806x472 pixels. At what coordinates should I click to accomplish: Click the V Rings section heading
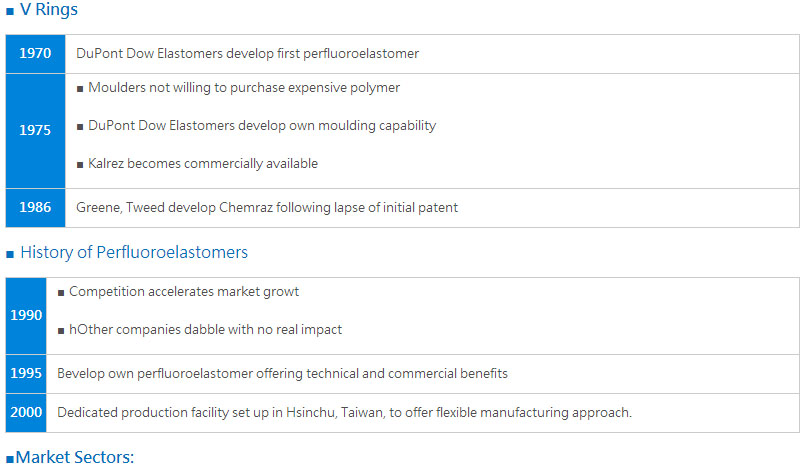click(49, 9)
